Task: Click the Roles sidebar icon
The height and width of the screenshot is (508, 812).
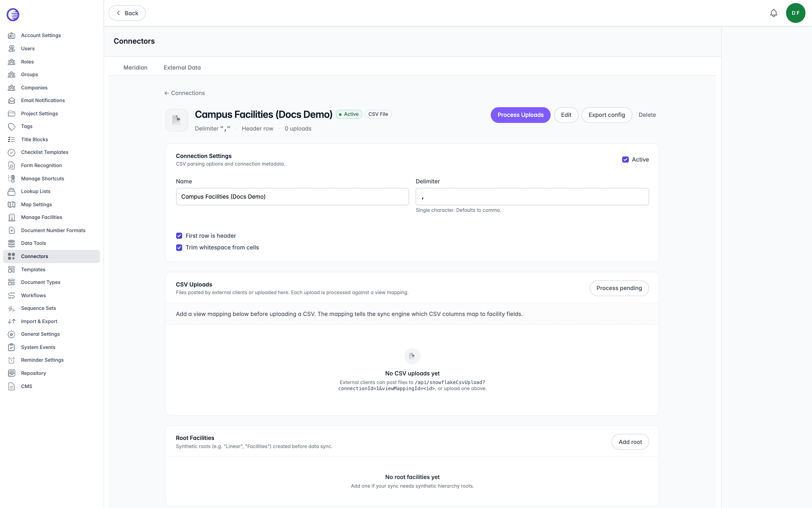Action: pos(12,61)
